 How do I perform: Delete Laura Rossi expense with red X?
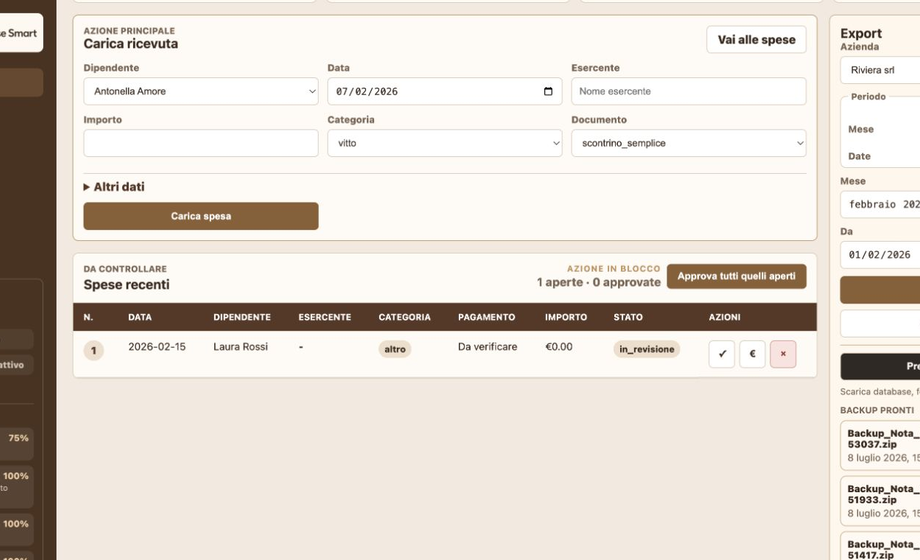(x=783, y=354)
